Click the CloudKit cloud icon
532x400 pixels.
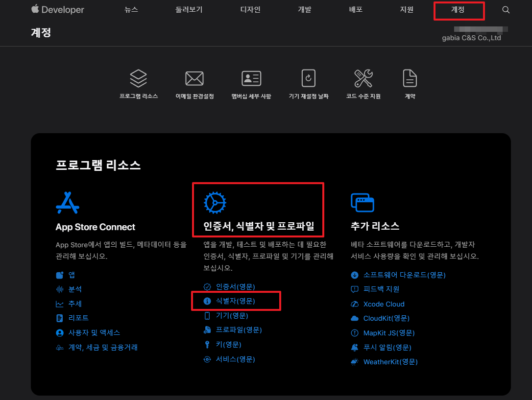pyautogui.click(x=355, y=318)
